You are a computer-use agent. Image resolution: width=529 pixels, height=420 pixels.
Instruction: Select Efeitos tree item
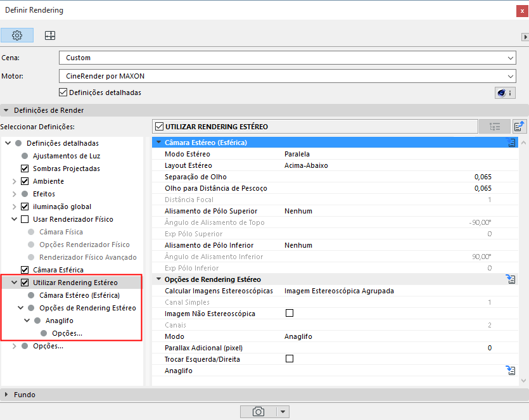(44, 194)
